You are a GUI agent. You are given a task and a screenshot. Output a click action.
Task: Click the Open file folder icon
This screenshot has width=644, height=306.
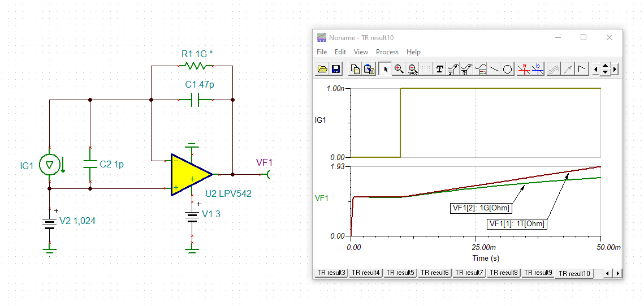click(x=322, y=69)
